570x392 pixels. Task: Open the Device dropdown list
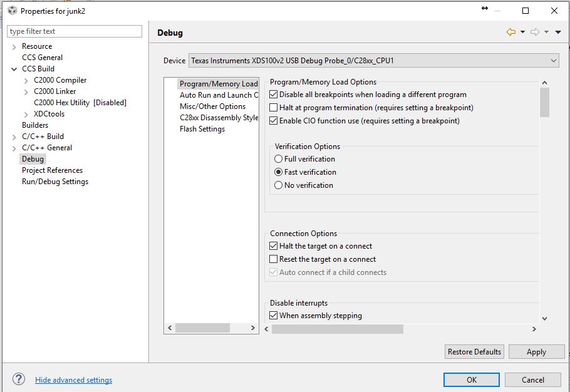coord(554,61)
